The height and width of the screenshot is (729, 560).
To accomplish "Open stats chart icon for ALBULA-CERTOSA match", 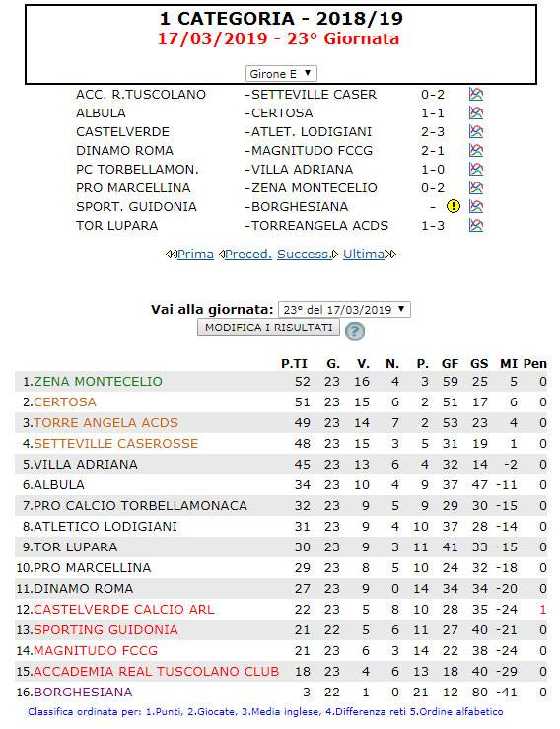I will pyautogui.click(x=476, y=113).
